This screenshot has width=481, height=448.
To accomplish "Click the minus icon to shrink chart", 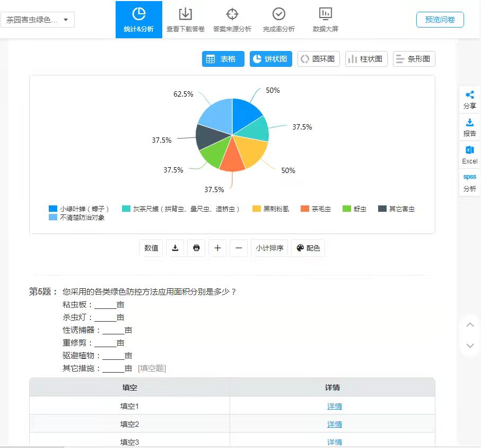I will coord(239,248).
